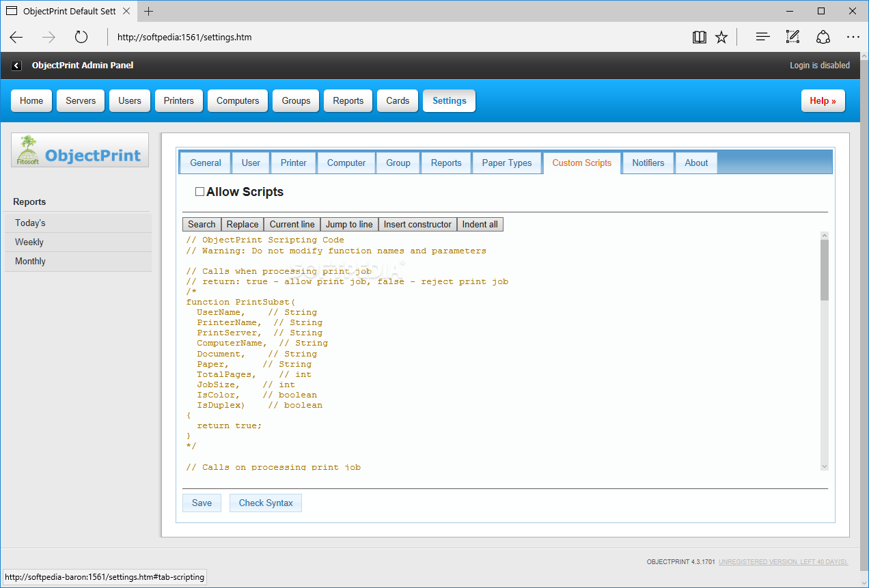Click the 'return true;' code line
The image size is (869, 588).
point(230,425)
